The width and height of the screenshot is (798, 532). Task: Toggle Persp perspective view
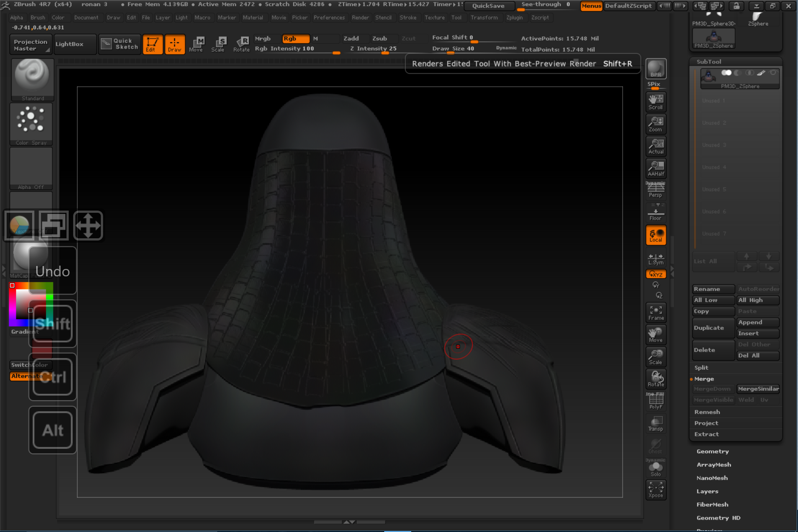click(656, 190)
